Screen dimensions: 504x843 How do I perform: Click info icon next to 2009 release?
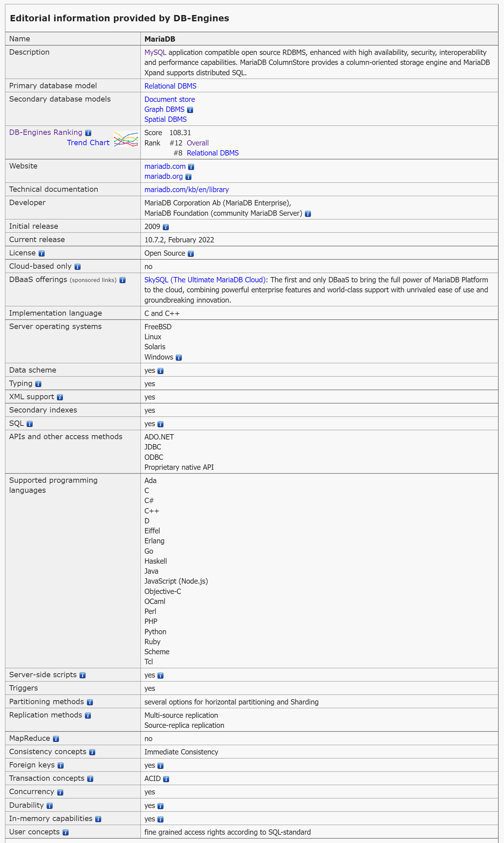point(166,227)
